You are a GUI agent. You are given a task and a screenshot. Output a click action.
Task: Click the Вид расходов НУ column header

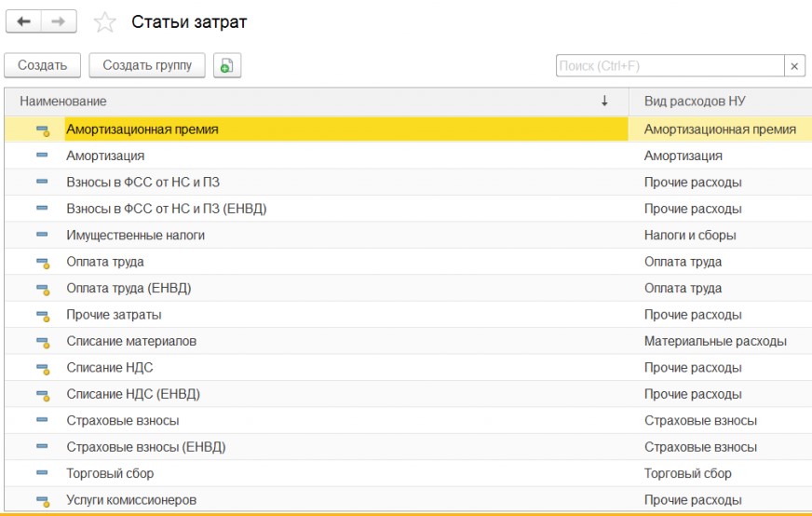tap(695, 101)
